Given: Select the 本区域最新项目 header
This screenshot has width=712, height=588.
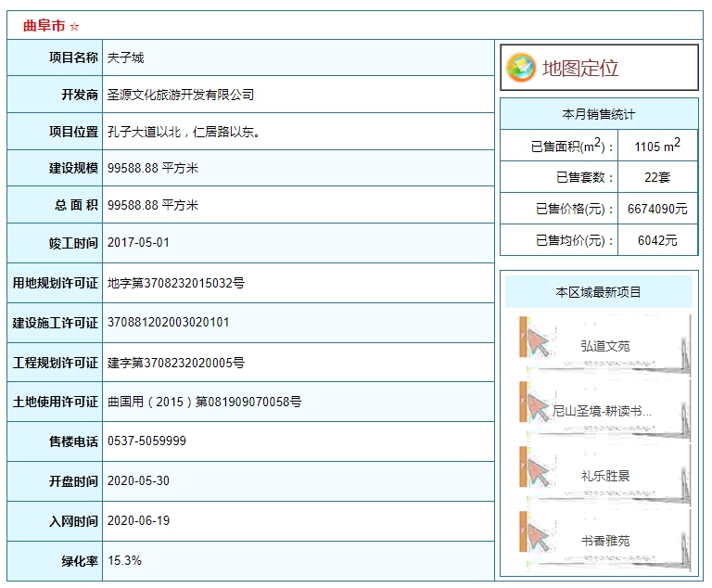Looking at the screenshot, I should [x=599, y=292].
